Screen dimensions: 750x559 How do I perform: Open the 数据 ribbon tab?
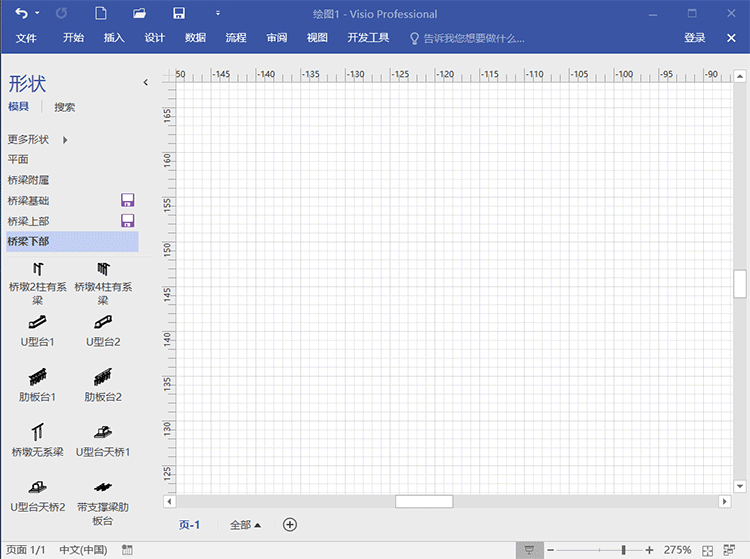(195, 38)
